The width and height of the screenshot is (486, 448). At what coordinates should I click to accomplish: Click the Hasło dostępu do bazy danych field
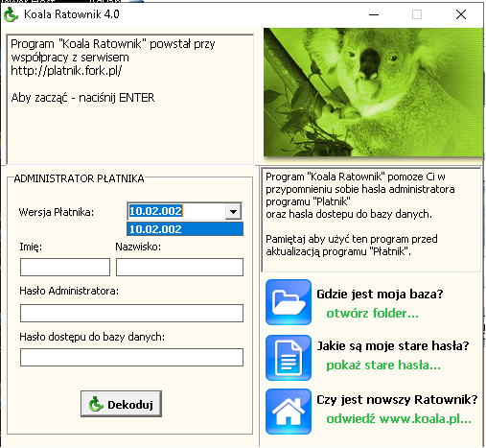tap(131, 358)
